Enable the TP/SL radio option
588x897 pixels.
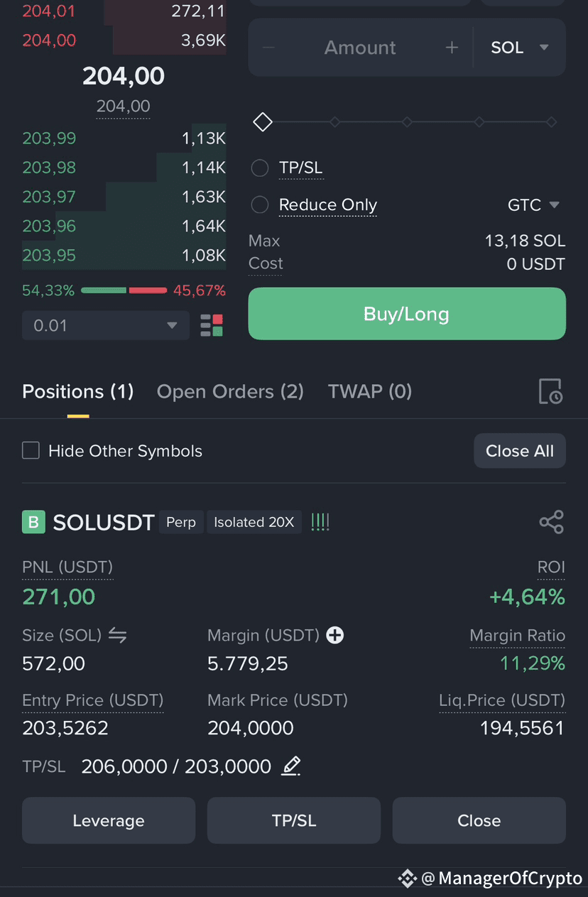click(260, 168)
